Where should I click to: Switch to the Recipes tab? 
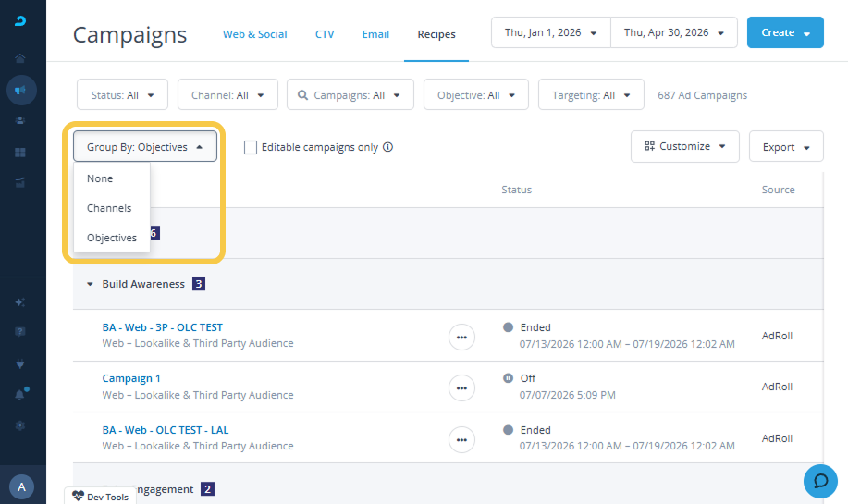click(436, 34)
